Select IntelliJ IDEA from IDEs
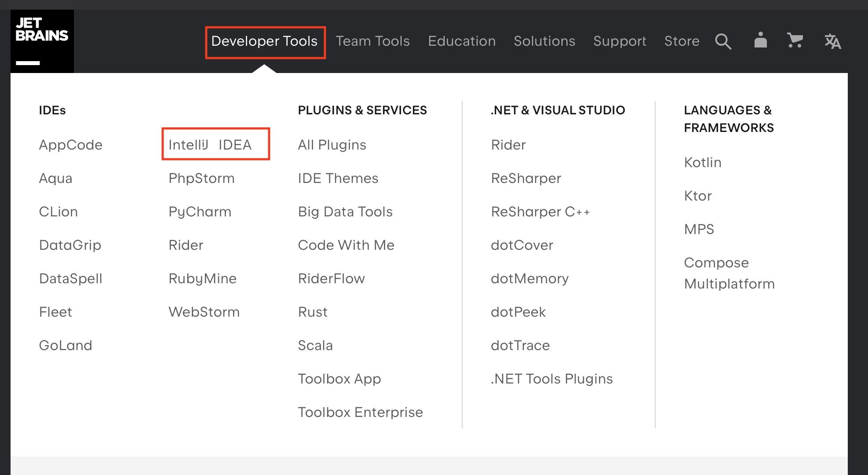Screen dimensions: 868x475 (x=210, y=145)
